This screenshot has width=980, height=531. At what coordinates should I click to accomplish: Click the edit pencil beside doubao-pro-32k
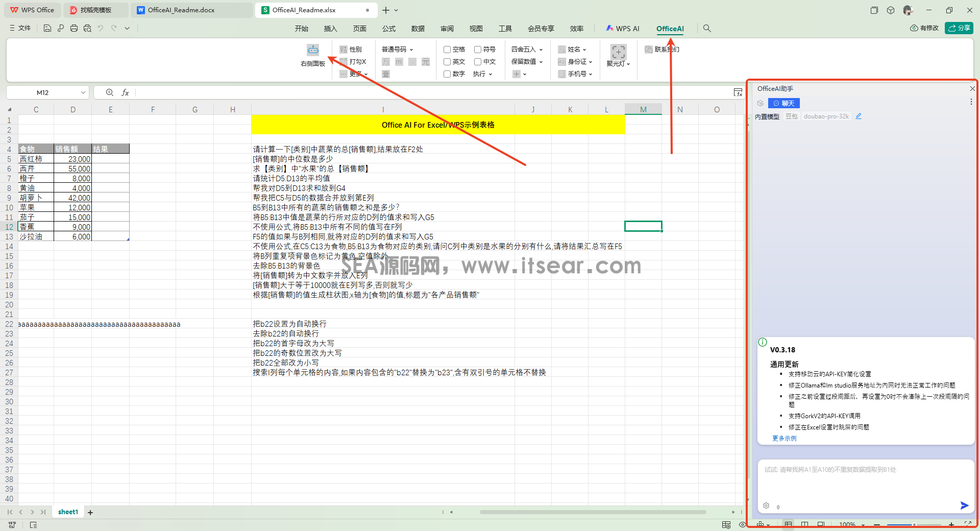point(859,116)
